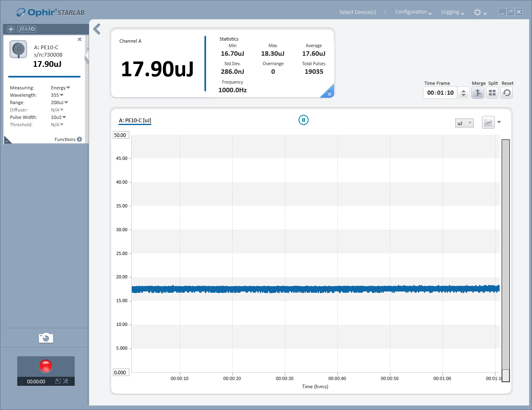
Task: Click the Ophir StarLab logo
Action: pos(50,12)
